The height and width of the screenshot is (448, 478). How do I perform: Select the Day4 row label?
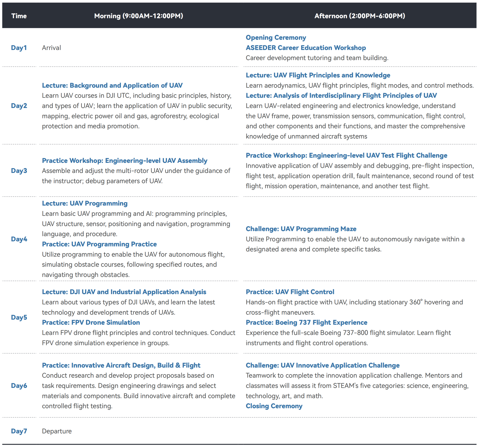coord(19,239)
